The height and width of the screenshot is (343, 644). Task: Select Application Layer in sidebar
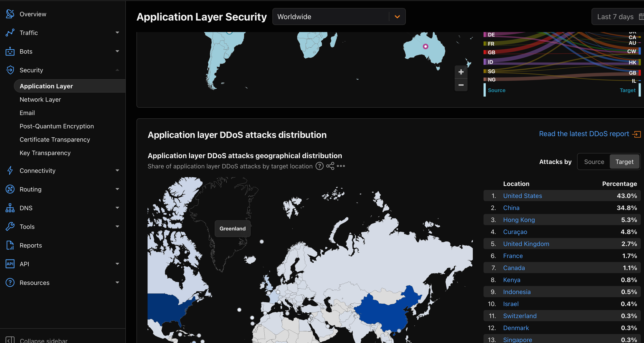tap(70, 86)
